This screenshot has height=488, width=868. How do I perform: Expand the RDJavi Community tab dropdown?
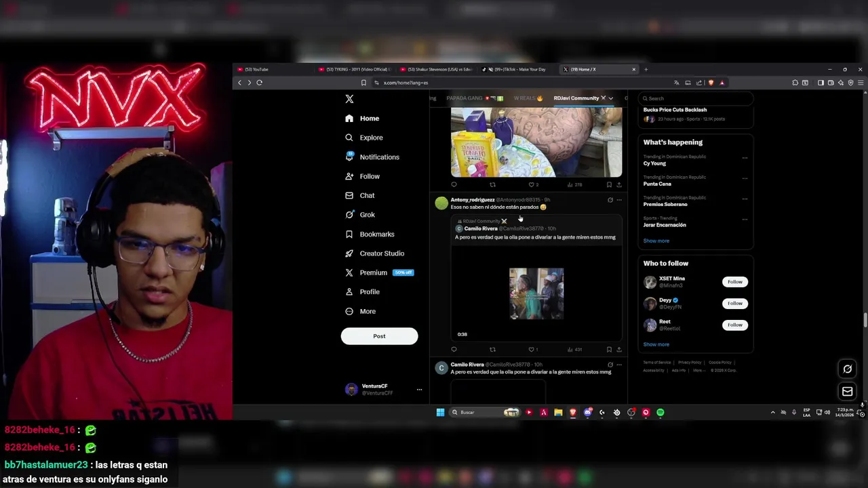click(x=610, y=98)
